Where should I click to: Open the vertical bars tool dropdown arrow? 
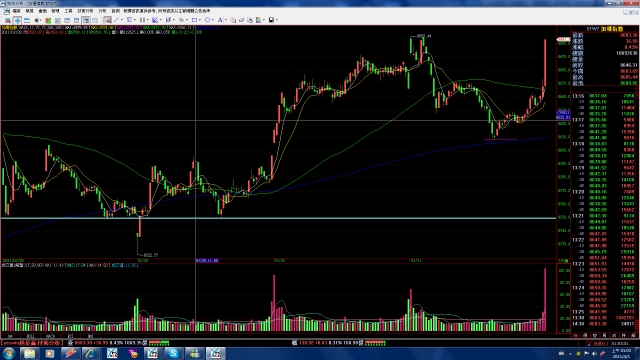point(147,20)
